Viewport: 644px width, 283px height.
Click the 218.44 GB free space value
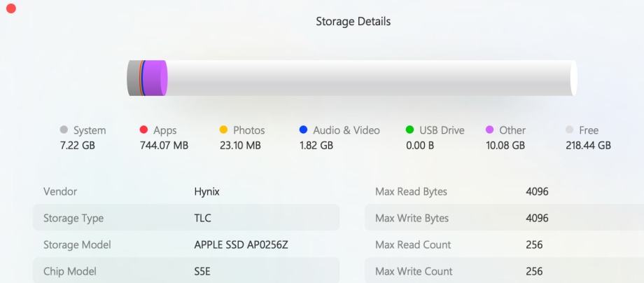point(588,146)
